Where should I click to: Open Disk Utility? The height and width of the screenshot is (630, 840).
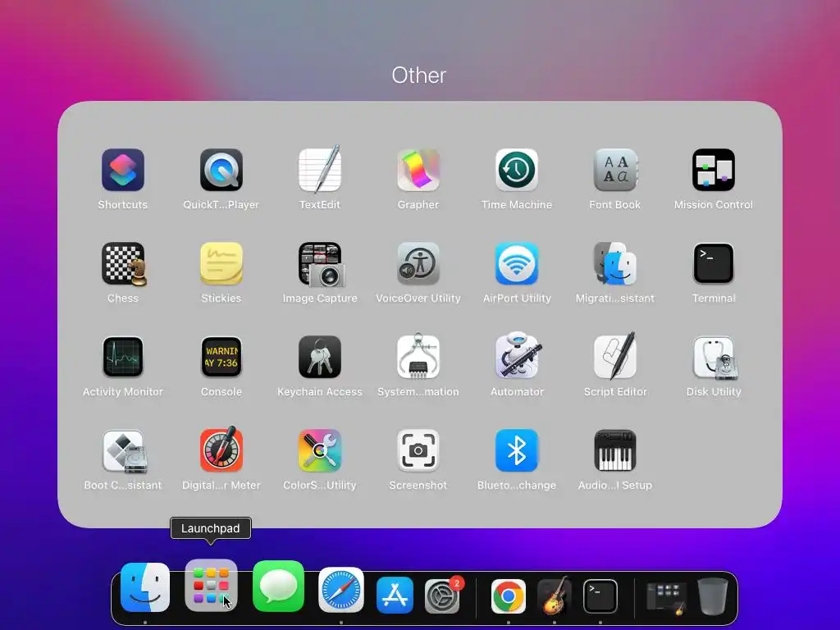point(714,357)
